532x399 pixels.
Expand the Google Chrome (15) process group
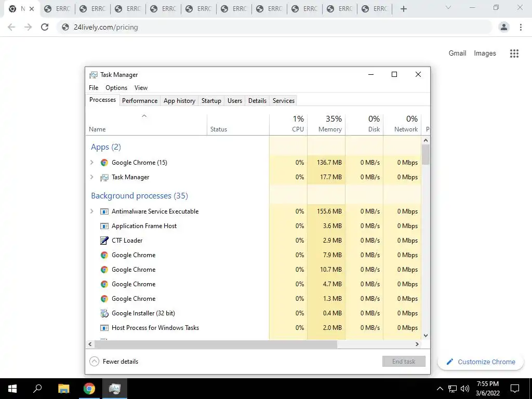point(91,163)
